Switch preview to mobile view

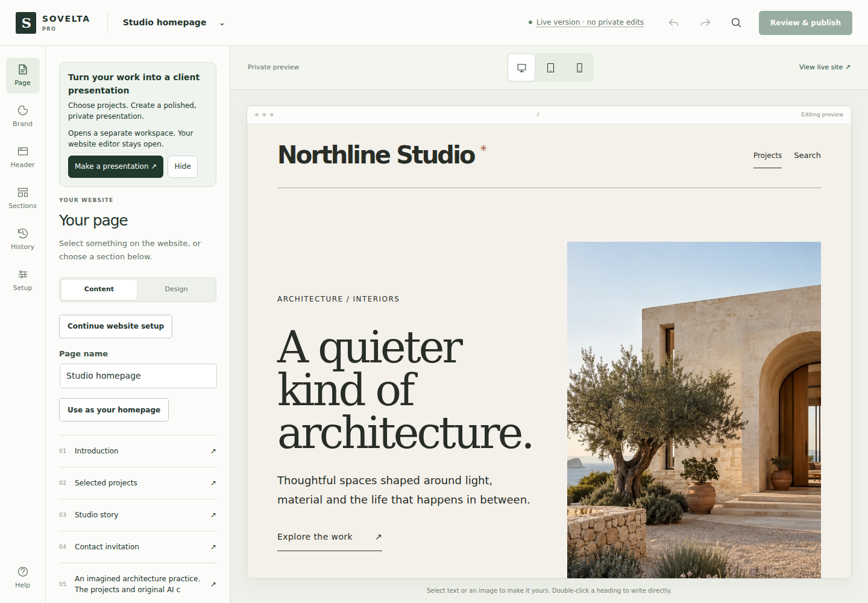click(580, 68)
